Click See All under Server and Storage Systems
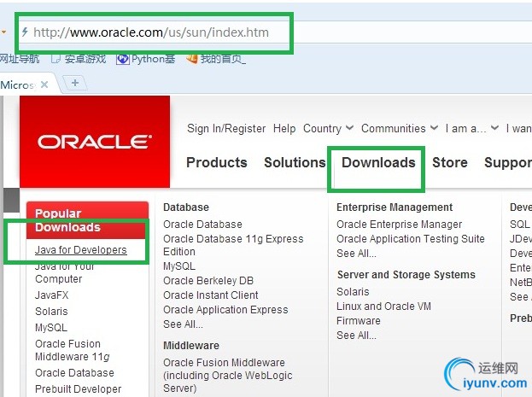Screen dimensions: 532x397 point(356,336)
